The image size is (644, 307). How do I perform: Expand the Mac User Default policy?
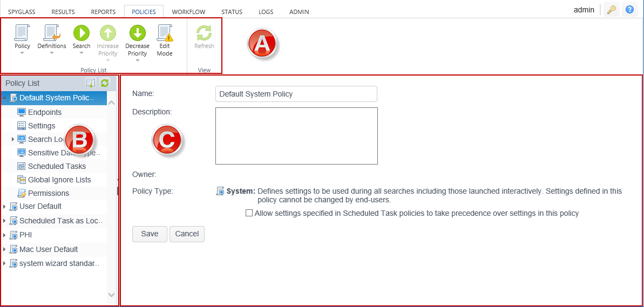pos(5,250)
